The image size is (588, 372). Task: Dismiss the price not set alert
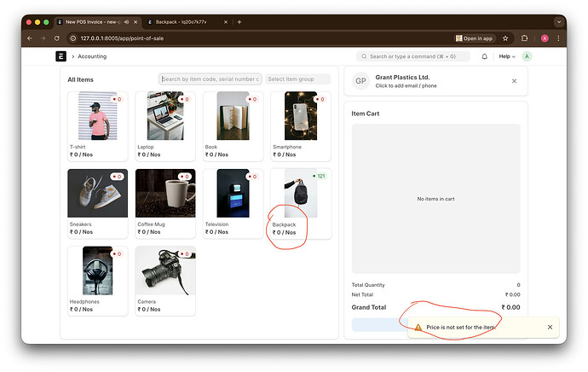(x=550, y=327)
